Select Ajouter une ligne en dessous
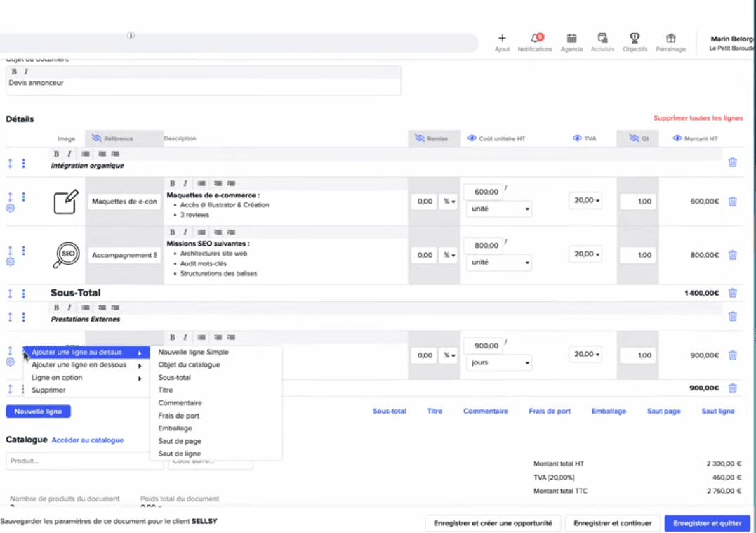The height and width of the screenshot is (533, 756). pos(86,365)
